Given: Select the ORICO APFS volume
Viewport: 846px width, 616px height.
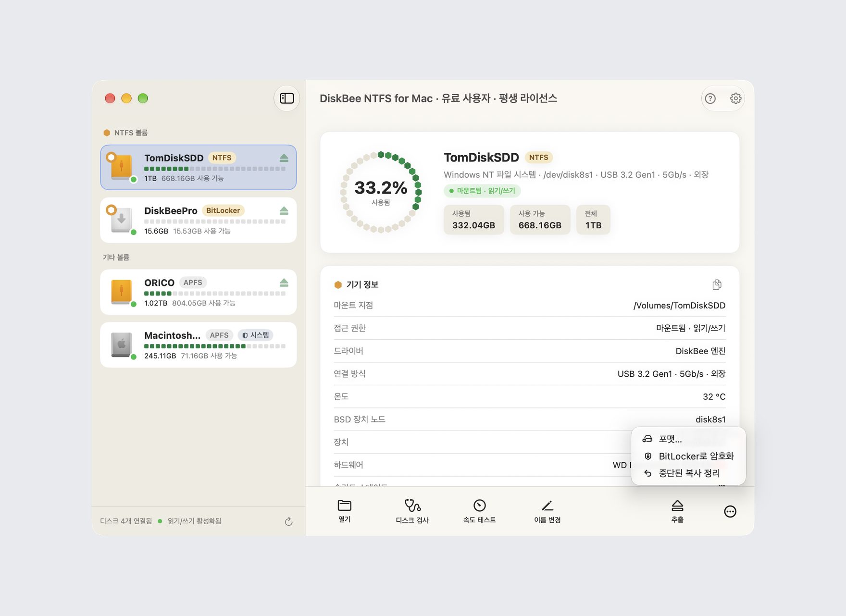Looking at the screenshot, I should [199, 292].
